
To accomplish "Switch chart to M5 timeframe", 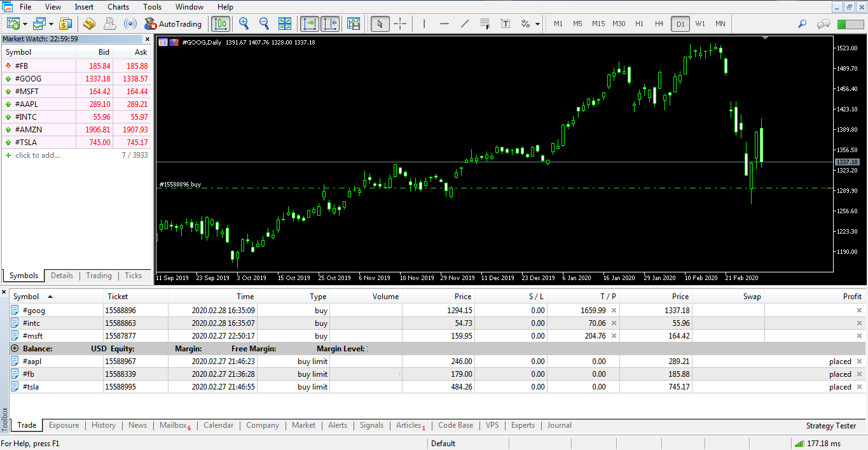I will pos(577,24).
